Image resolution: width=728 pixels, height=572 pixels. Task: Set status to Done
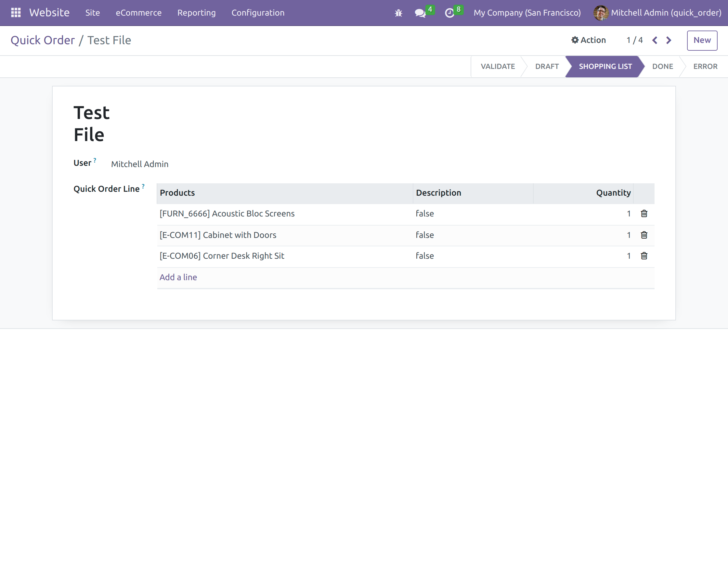pyautogui.click(x=662, y=66)
